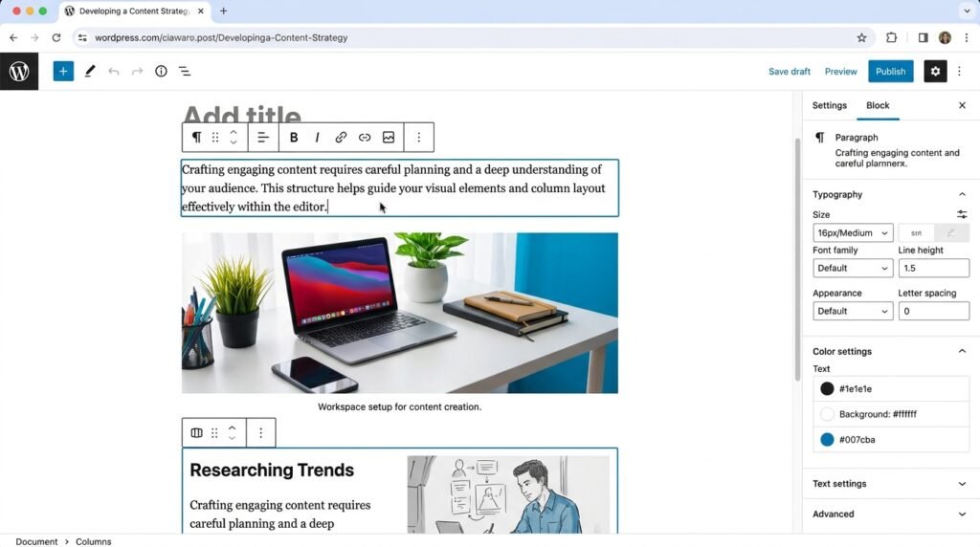Grab the paragraph block drag handle
980x547 pixels.
click(215, 138)
